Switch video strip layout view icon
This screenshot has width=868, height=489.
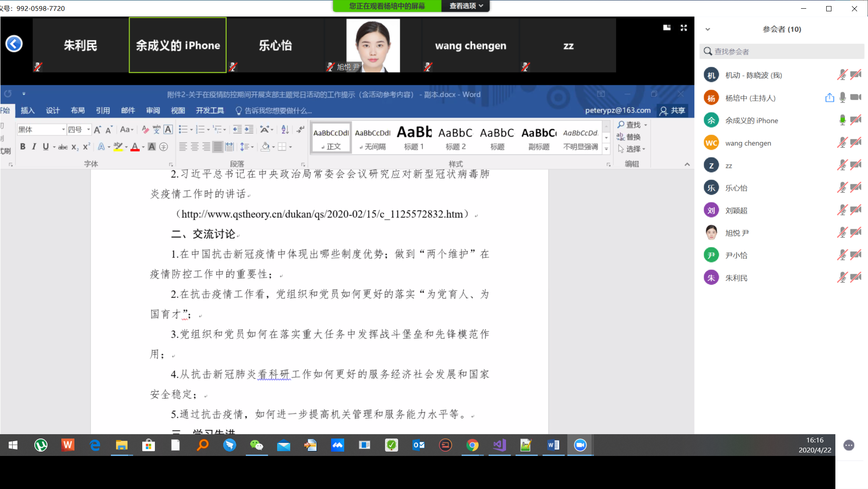point(667,28)
